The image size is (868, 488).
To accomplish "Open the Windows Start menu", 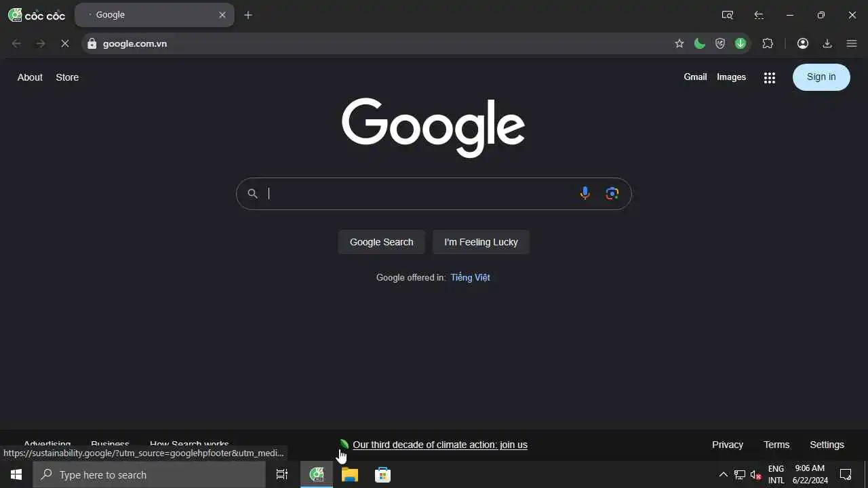I will tap(16, 474).
